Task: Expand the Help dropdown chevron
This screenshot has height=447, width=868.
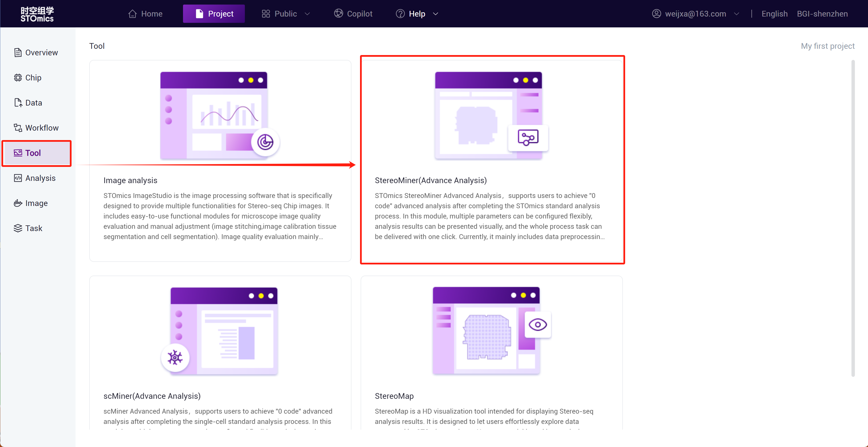Action: (x=435, y=14)
